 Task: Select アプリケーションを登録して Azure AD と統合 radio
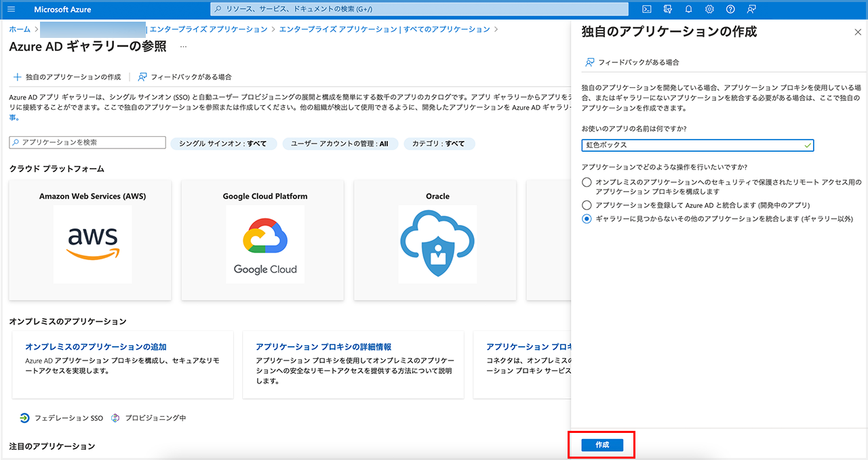click(x=587, y=205)
